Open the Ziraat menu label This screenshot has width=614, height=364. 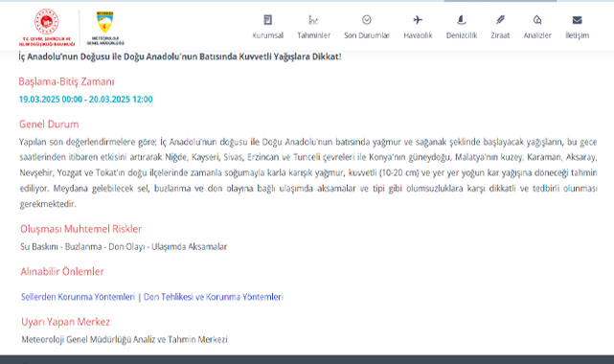[x=500, y=35]
